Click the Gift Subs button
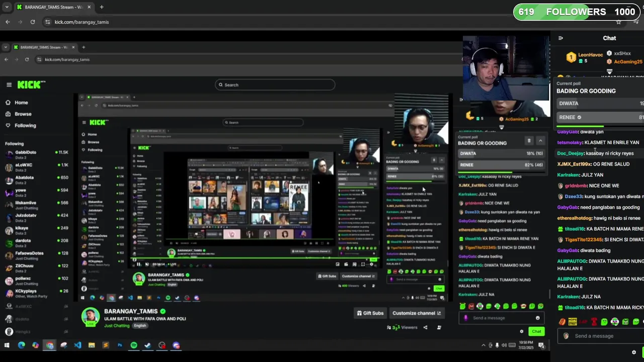 (370, 313)
